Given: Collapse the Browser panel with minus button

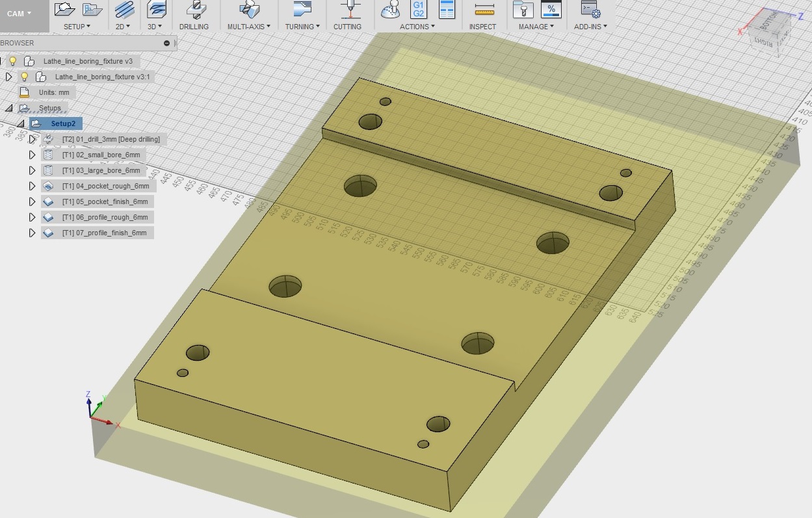Looking at the screenshot, I should [x=166, y=43].
